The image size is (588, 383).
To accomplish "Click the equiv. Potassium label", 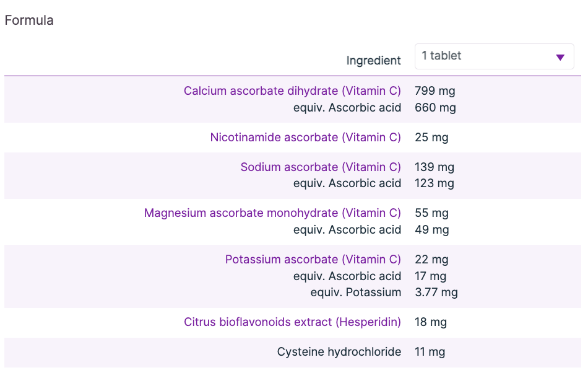I will [355, 293].
